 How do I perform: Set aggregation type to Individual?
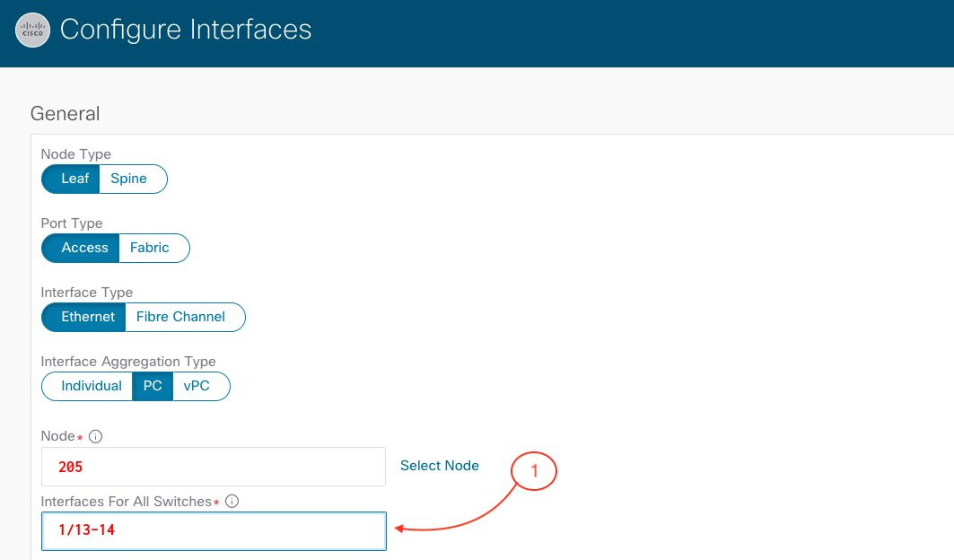pos(92,386)
